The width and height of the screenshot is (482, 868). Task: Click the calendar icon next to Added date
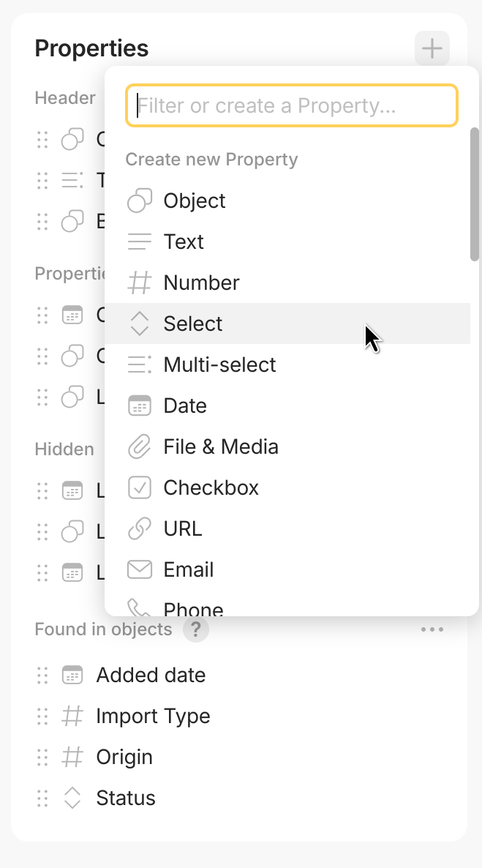click(x=72, y=675)
